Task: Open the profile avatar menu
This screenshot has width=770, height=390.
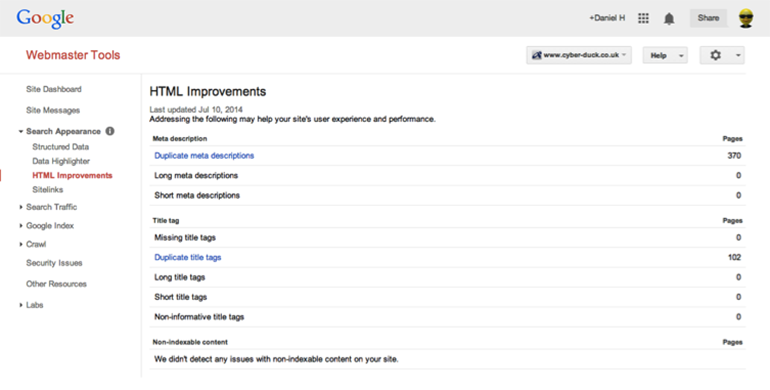Action: [x=746, y=18]
